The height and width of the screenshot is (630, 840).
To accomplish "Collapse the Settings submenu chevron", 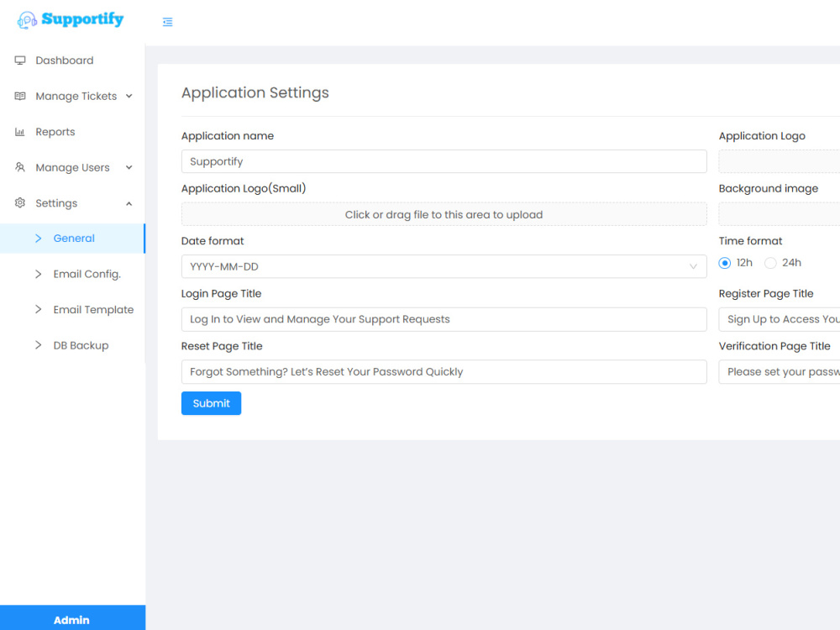I will coord(129,203).
